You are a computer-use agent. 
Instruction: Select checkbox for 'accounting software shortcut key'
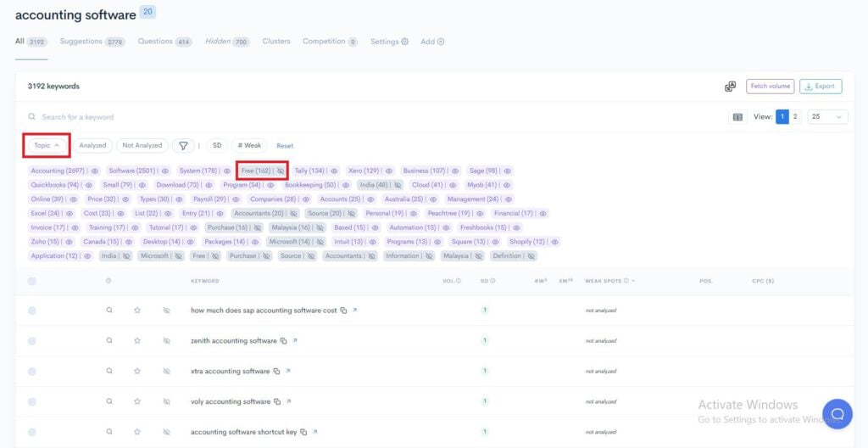[32, 432]
